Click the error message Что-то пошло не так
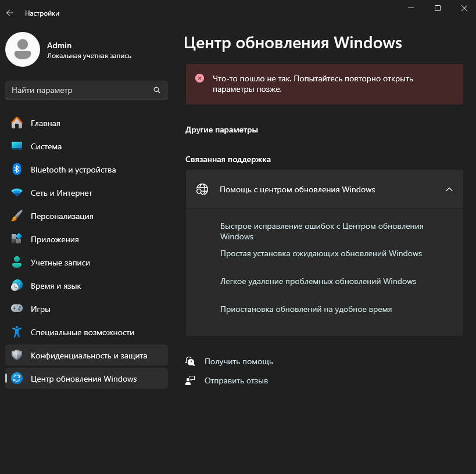Image resolution: width=476 pixels, height=474 pixels. [x=313, y=84]
